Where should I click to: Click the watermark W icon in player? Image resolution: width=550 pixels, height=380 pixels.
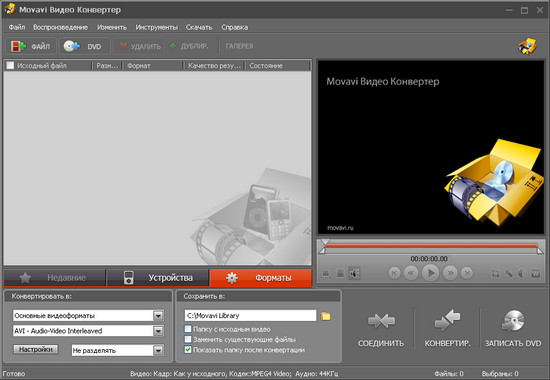(x=536, y=273)
